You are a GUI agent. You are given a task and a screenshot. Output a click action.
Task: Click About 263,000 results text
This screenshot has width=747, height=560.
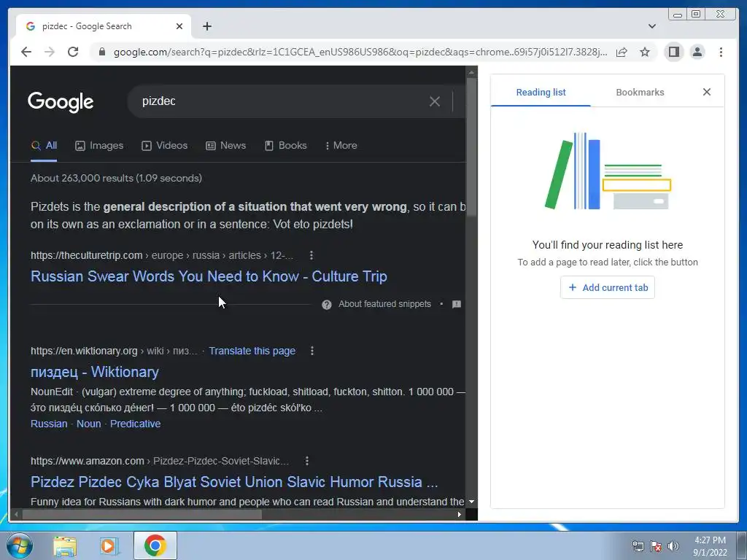[x=116, y=178]
